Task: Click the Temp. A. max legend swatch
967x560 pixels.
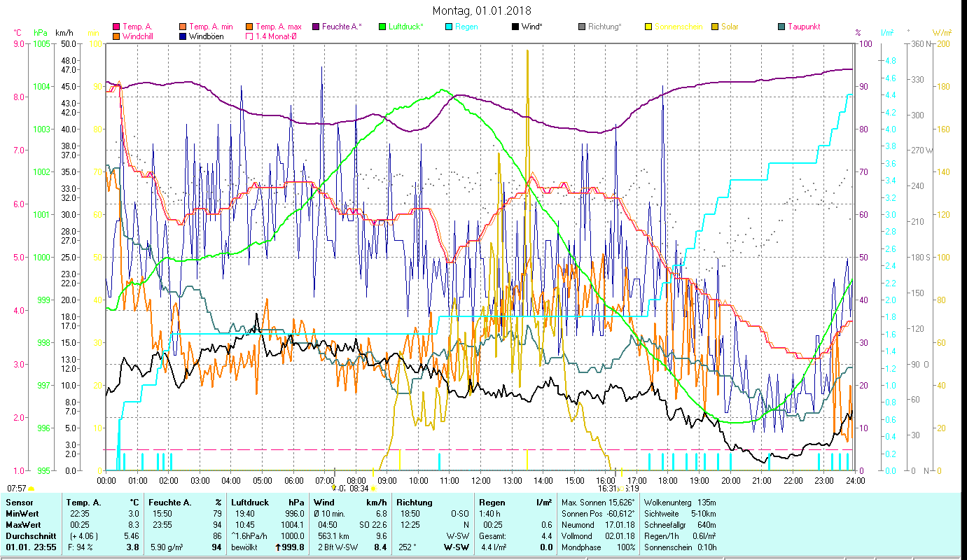Action: pos(249,27)
